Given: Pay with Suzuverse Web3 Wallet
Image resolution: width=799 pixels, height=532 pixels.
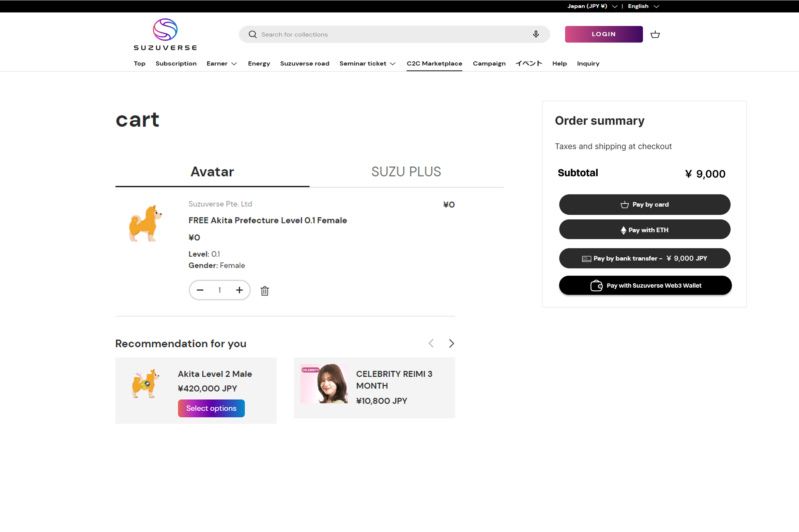Looking at the screenshot, I should click(645, 285).
